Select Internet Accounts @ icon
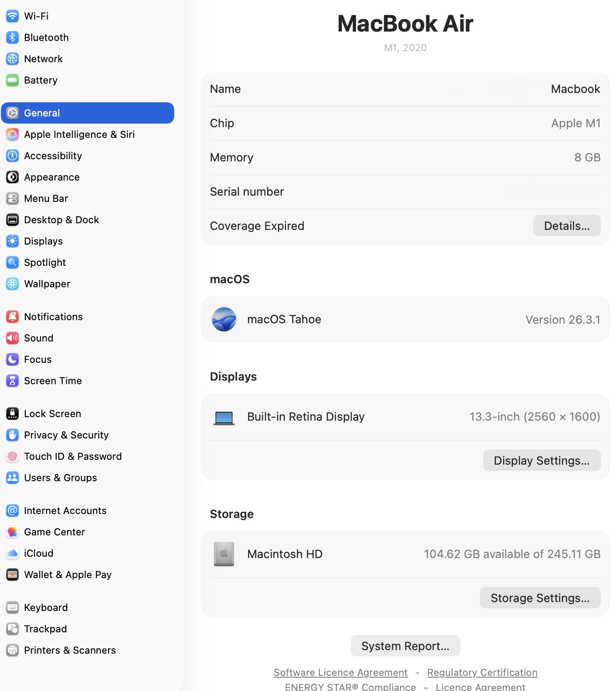 coord(12,510)
